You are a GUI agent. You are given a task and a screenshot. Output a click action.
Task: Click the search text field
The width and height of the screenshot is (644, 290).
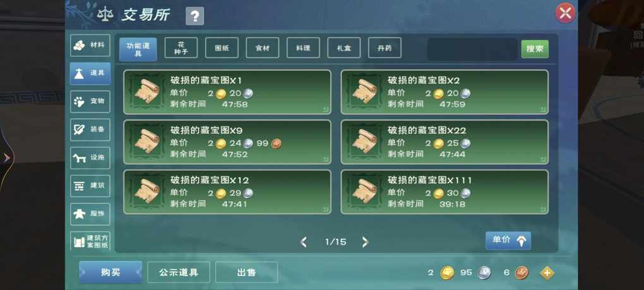(472, 50)
